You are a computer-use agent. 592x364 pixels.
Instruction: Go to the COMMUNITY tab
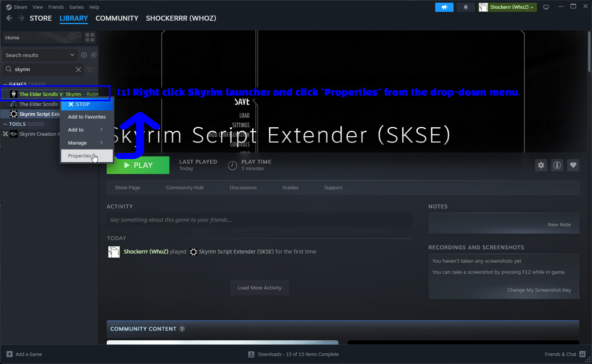click(x=117, y=18)
